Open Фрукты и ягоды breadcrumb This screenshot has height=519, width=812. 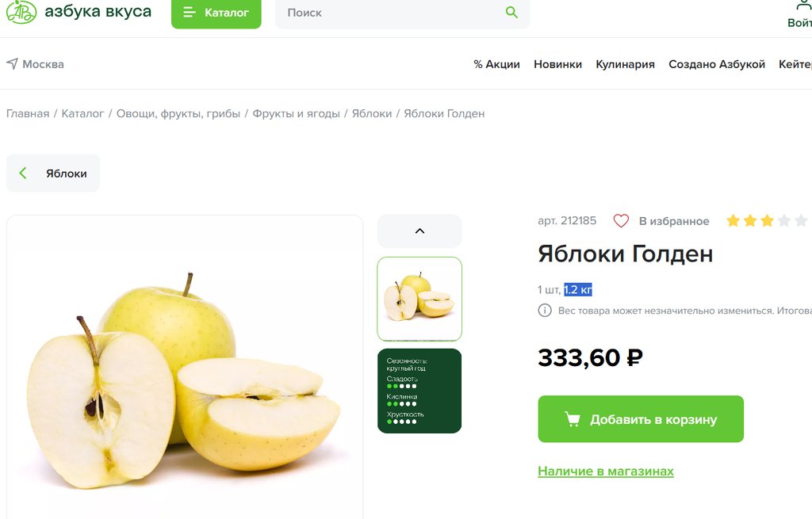point(297,113)
